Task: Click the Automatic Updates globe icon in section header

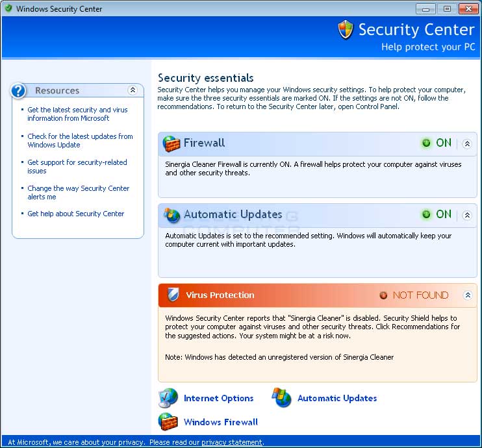Action: tap(171, 215)
